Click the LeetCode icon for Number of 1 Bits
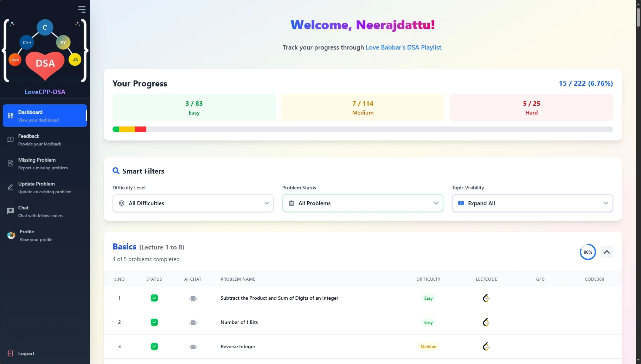The height and width of the screenshot is (364, 641). [486, 322]
